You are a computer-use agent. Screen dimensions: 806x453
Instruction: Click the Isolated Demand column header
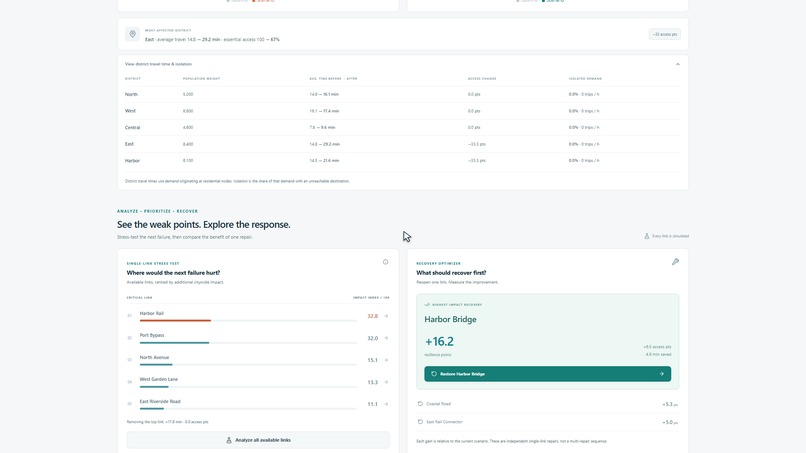(585, 79)
